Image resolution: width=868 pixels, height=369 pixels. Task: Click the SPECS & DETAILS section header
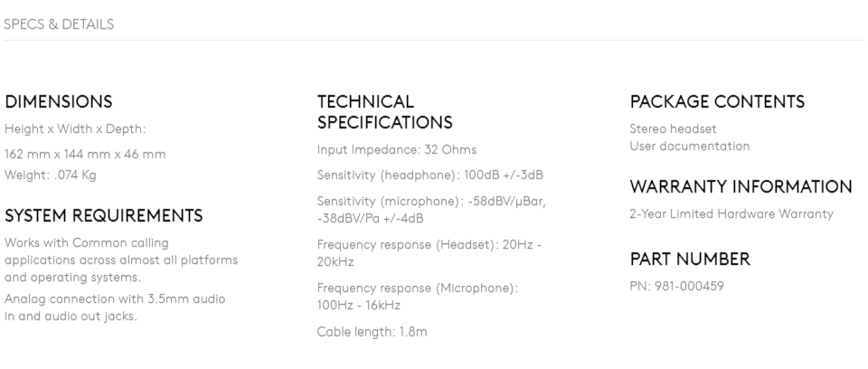59,24
